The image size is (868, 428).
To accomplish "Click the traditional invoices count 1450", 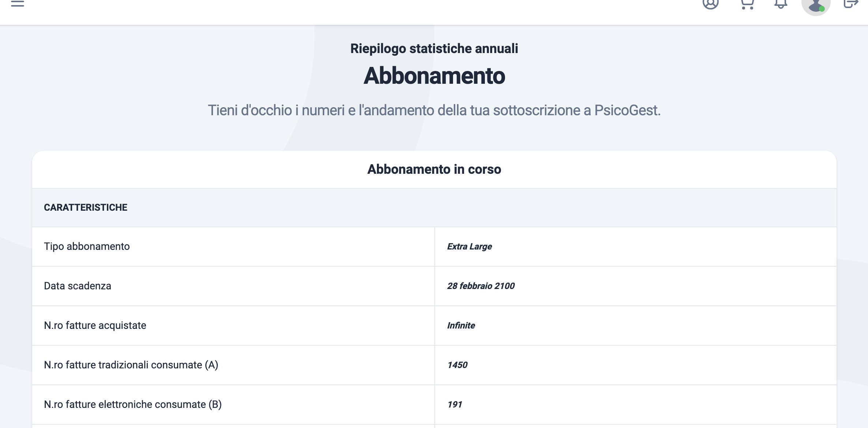I will 457,365.
